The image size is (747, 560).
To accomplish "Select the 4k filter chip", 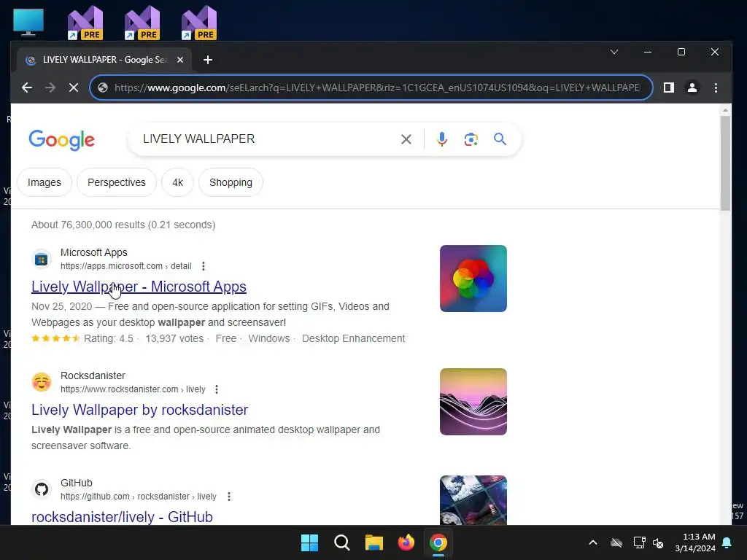I will (x=178, y=182).
